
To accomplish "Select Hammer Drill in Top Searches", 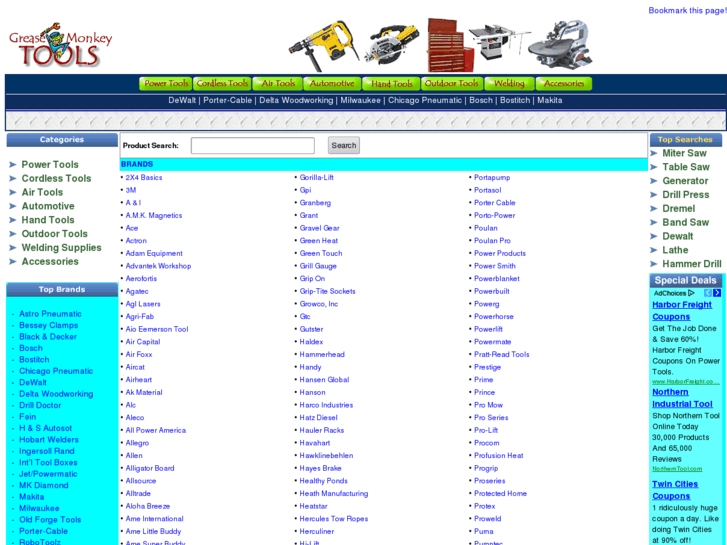I will click(x=692, y=264).
